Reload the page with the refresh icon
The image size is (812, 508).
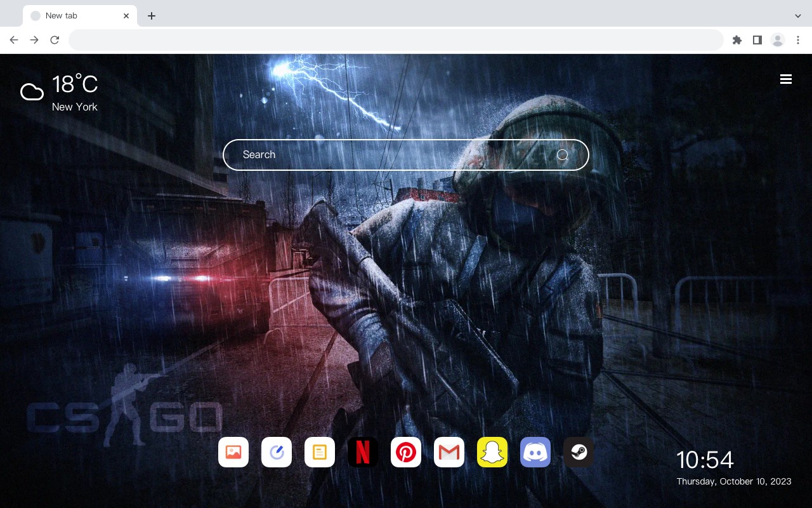55,40
